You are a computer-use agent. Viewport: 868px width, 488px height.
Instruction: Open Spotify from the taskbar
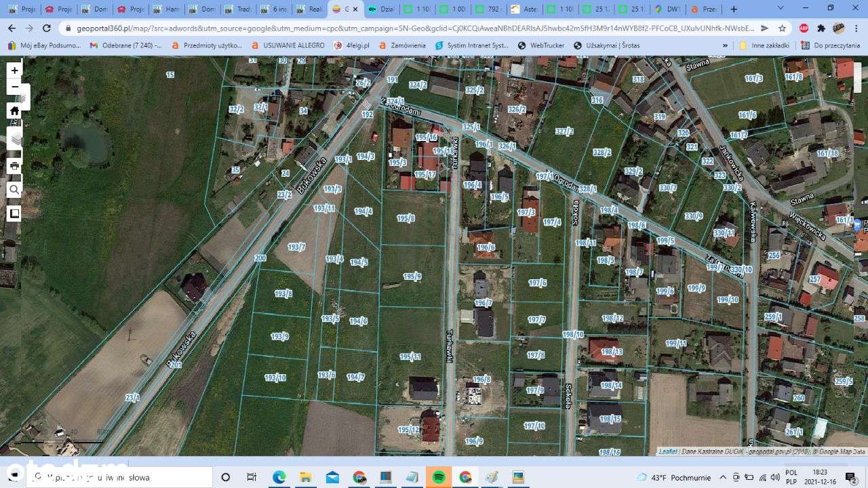point(439,477)
